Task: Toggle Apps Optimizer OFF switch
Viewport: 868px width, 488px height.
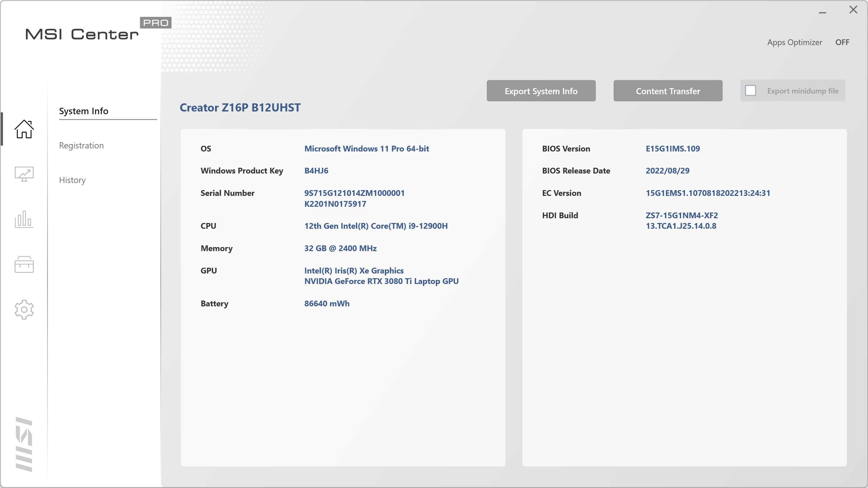Action: coord(842,42)
